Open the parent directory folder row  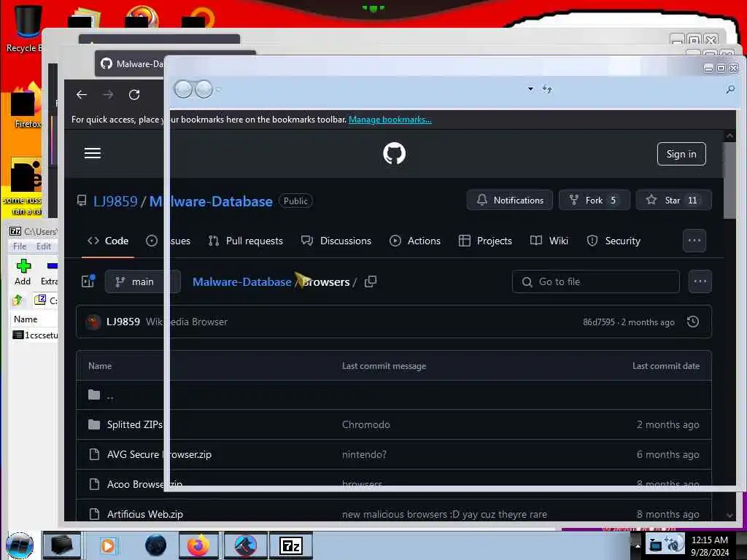393,395
